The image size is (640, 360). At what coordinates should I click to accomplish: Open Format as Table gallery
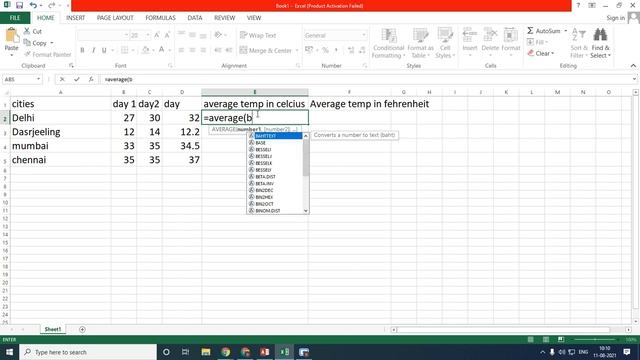click(420, 43)
